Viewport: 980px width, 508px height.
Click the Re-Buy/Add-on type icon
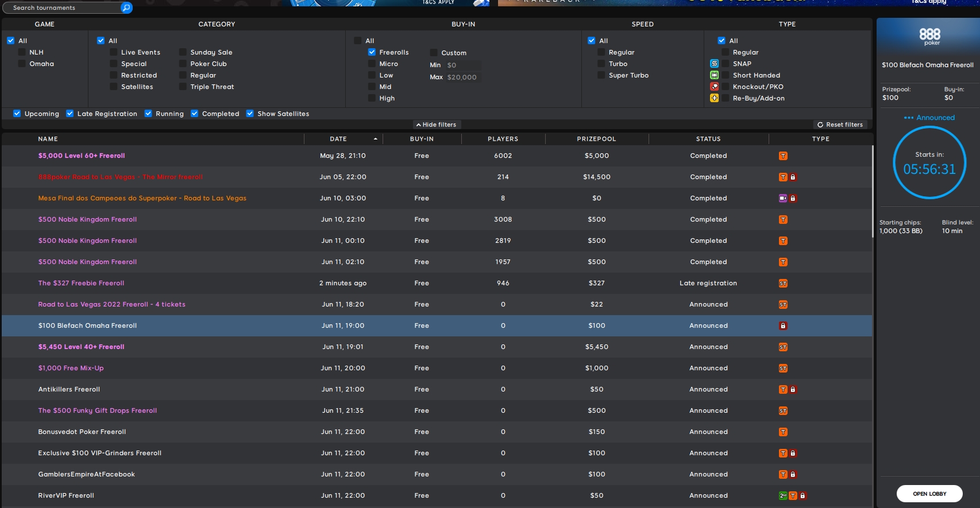(x=714, y=98)
